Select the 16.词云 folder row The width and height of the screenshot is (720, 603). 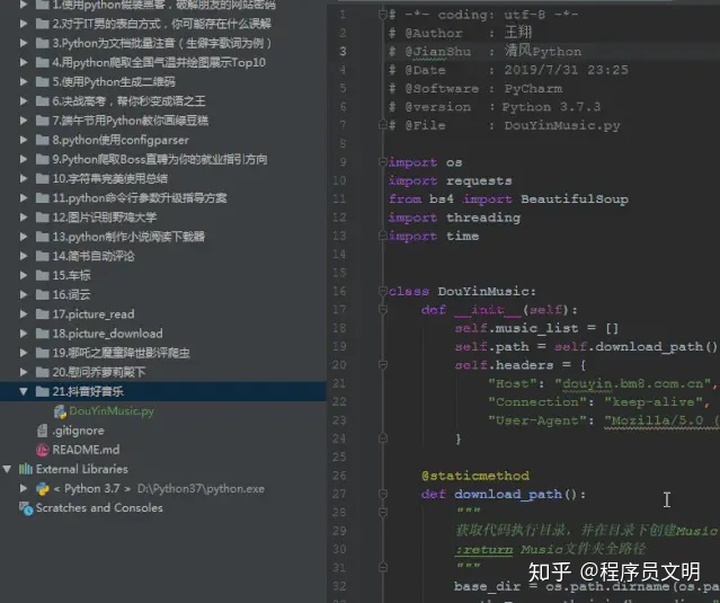(163, 294)
